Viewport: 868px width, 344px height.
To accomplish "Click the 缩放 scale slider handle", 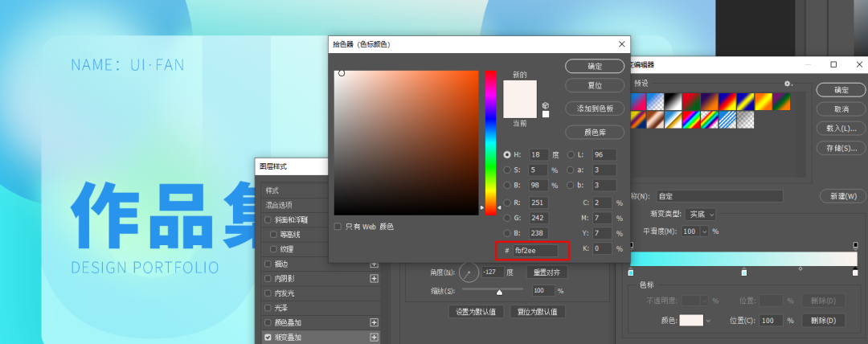I will pyautogui.click(x=499, y=292).
